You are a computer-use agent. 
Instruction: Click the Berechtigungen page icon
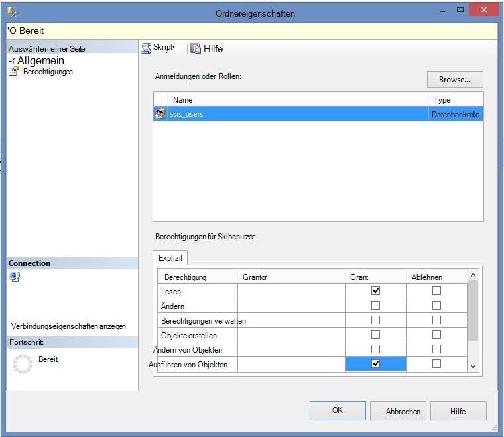[14, 71]
